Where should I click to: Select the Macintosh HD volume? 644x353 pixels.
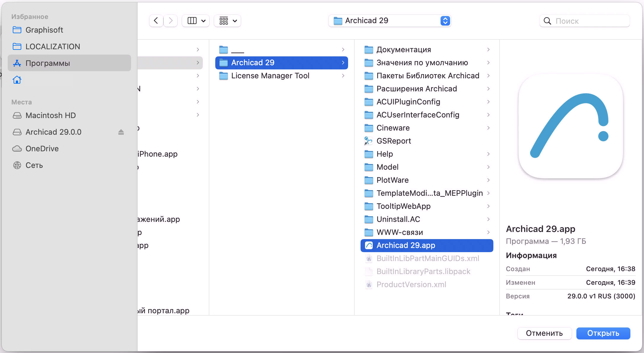coord(50,115)
